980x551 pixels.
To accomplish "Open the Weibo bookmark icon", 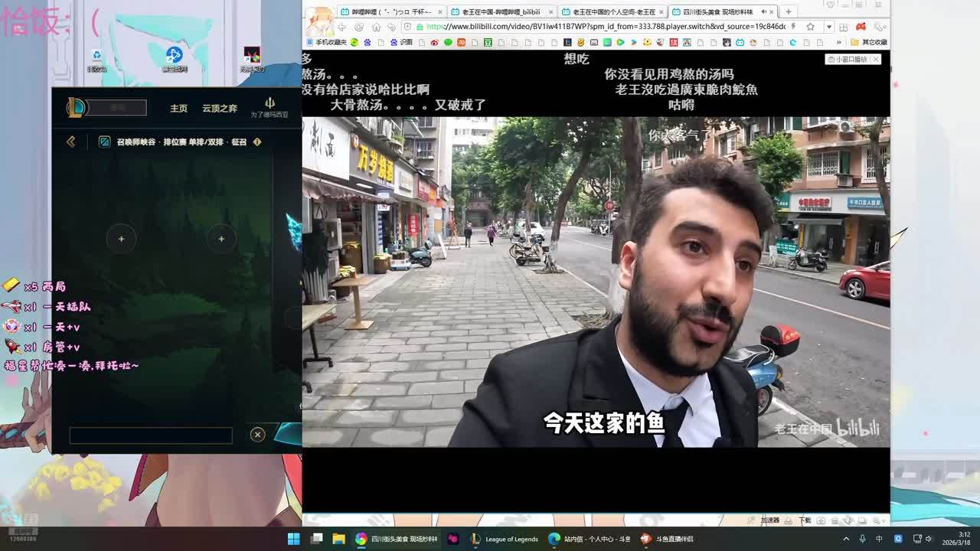I will pyautogui.click(x=435, y=42).
